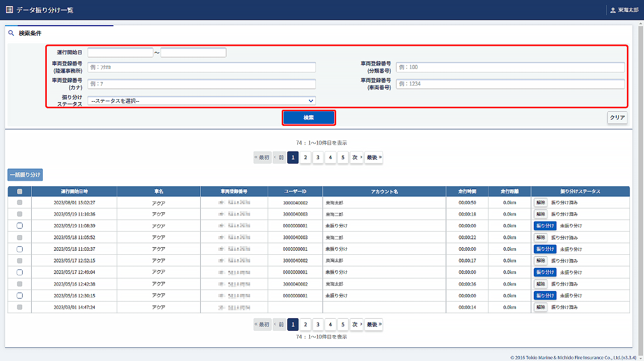Screen dimensions: 644x361
Task: Click the user icon next to 東海太郎
Action: pyautogui.click(x=612, y=10)
